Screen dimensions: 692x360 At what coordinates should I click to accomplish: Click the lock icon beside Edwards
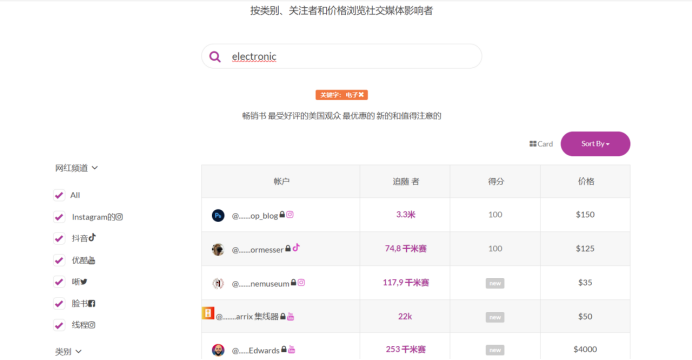pos(284,349)
